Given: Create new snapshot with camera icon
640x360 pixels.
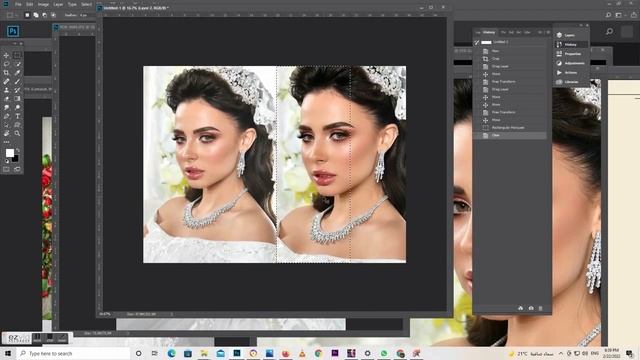Looking at the screenshot, I should (531, 309).
